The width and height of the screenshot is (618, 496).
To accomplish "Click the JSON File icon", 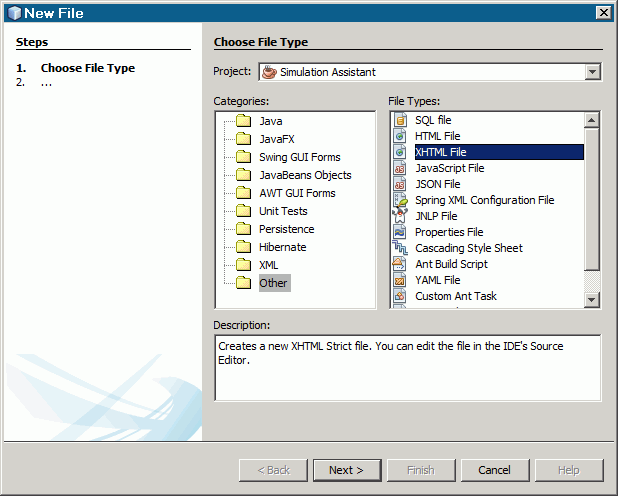I will click(x=400, y=184).
